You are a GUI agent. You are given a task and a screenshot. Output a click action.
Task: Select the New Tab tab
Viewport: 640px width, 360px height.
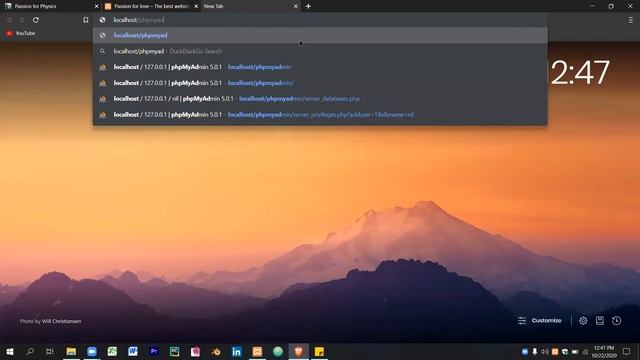tap(249, 6)
